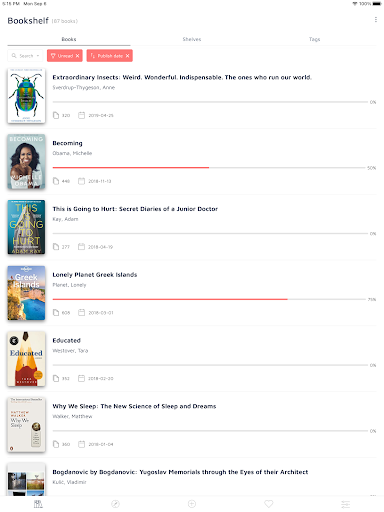The image size is (384, 512).
Task: Open Educated by Tara Westover
Action: point(66,340)
